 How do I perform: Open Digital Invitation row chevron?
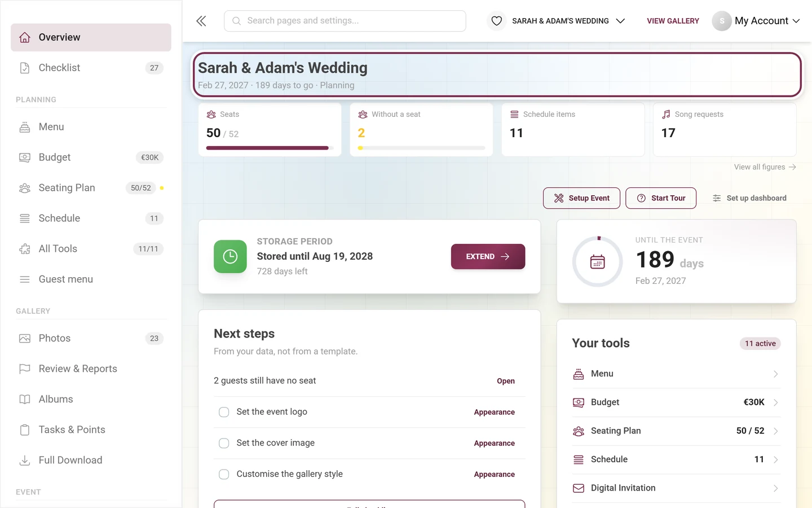776,488
